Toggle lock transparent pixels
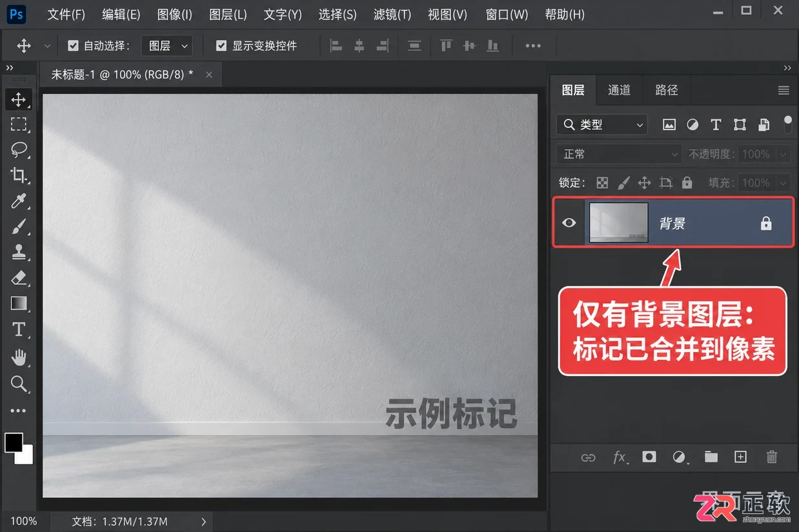This screenshot has height=532, width=799. point(602,182)
